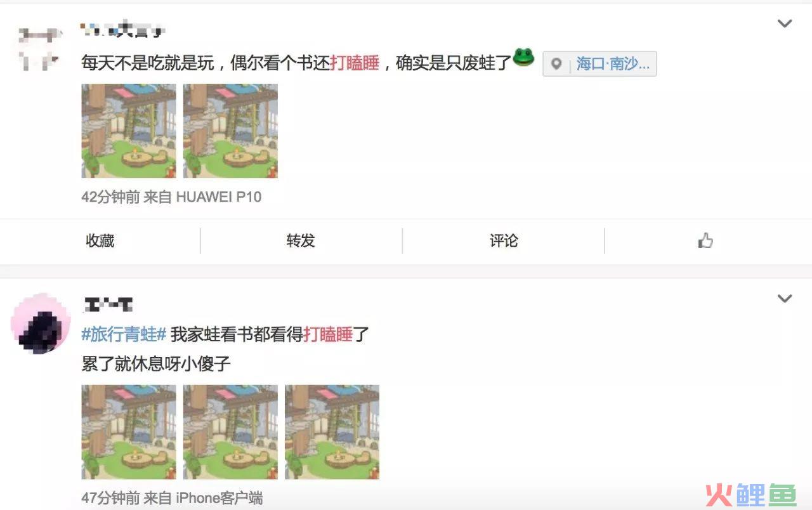This screenshot has width=812, height=510.
Task: Click first post's blurred username
Action: click(x=124, y=29)
